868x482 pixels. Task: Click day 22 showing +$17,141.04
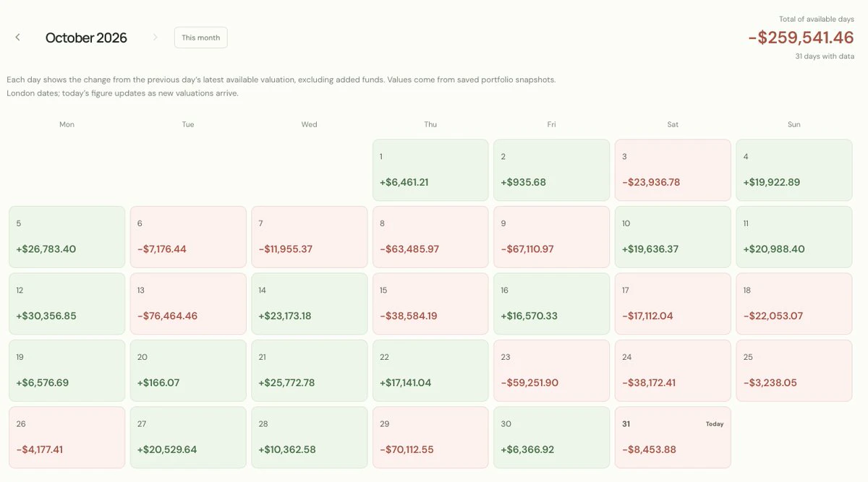click(430, 371)
